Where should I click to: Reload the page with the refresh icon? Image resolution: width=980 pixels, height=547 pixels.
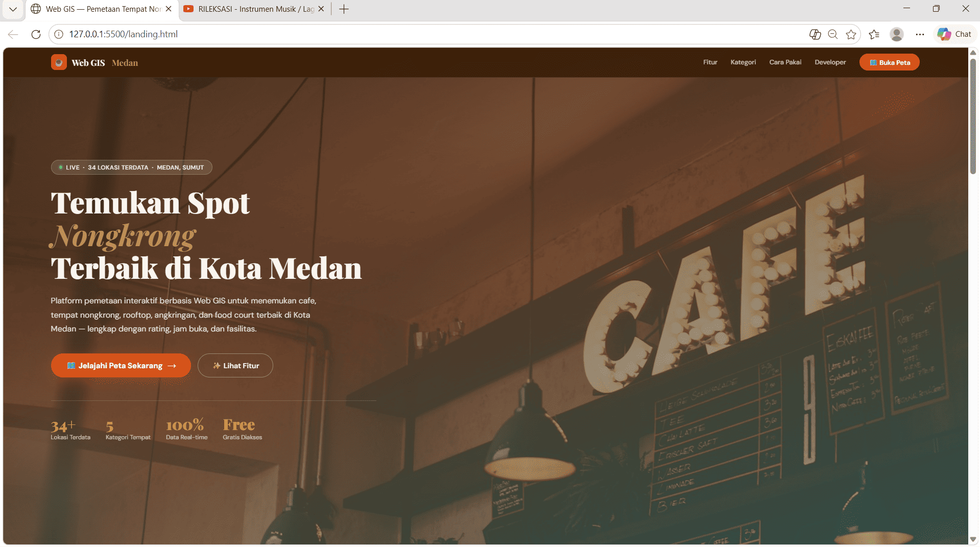36,34
